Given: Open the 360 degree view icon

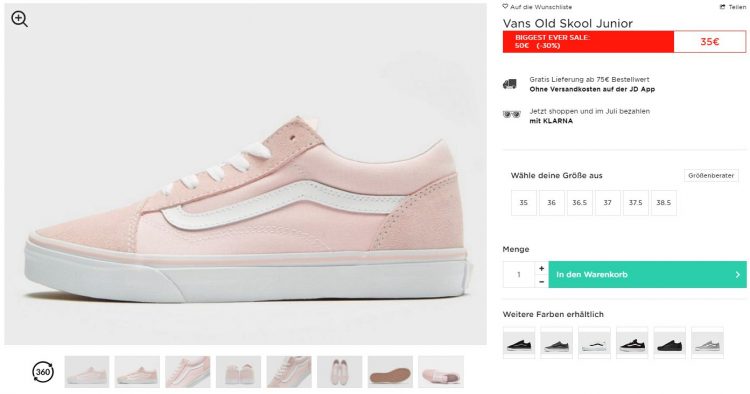Looking at the screenshot, I should [x=43, y=372].
